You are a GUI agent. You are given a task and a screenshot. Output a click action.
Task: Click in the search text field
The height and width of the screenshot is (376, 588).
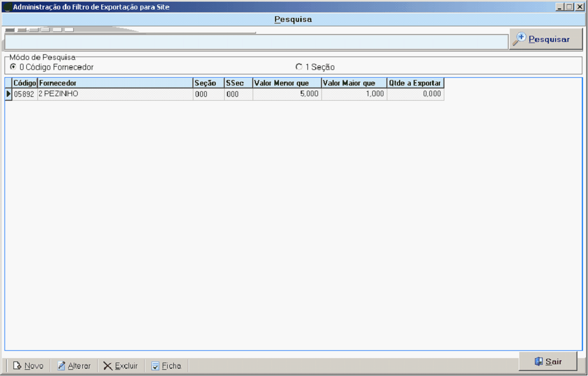256,42
